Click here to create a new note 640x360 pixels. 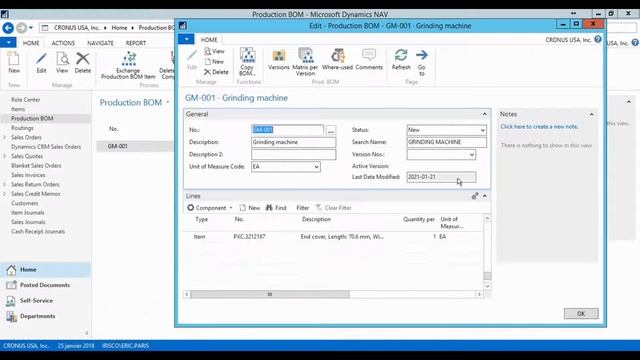tap(539, 127)
